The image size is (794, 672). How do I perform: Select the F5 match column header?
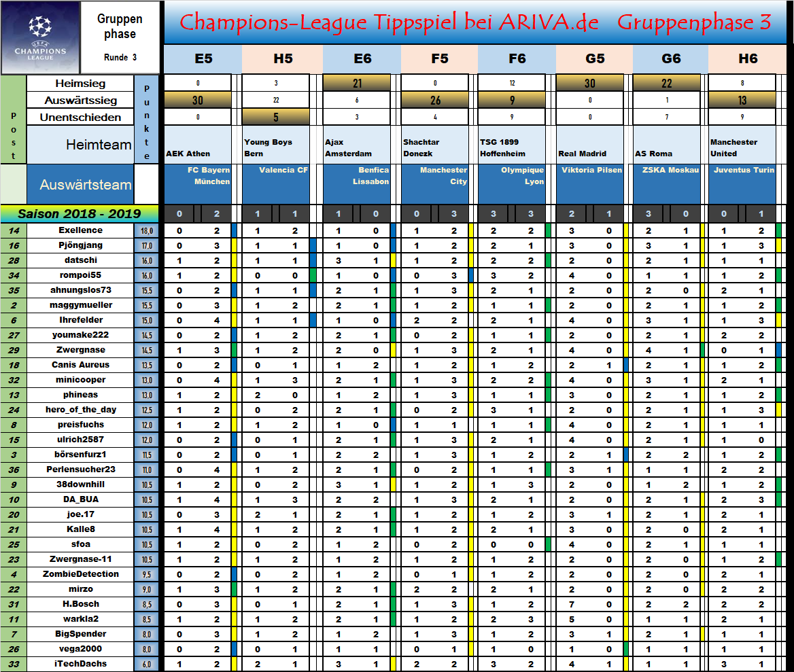440,58
